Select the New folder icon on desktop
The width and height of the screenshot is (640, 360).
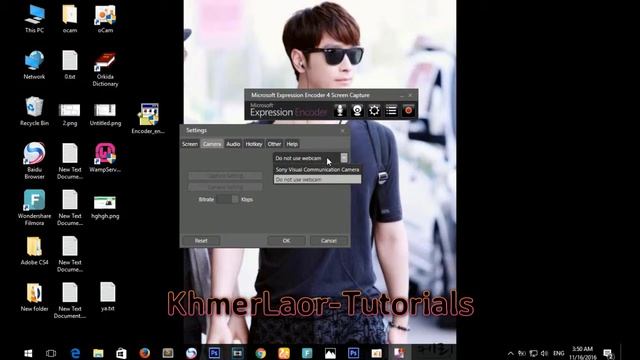point(34,297)
